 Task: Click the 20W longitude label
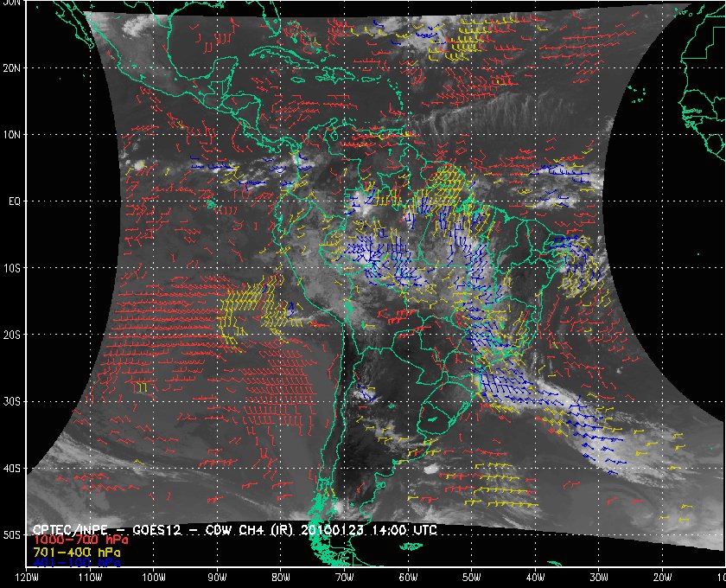click(x=663, y=578)
